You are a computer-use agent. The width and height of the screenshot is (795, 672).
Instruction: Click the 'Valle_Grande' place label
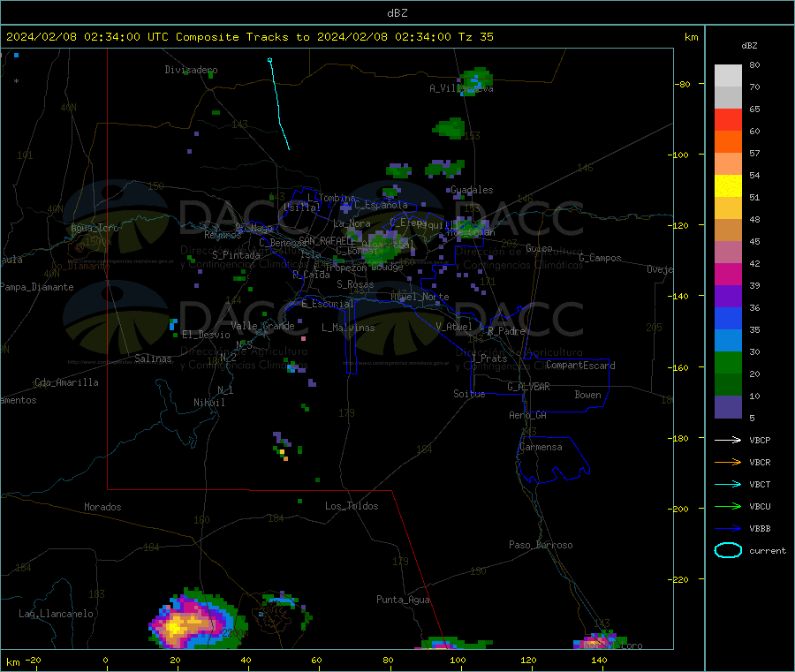[262, 326]
